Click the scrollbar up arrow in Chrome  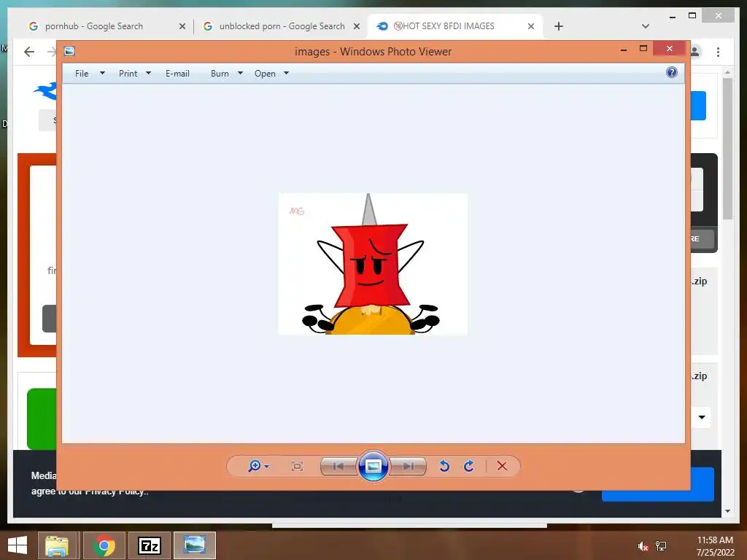point(727,72)
